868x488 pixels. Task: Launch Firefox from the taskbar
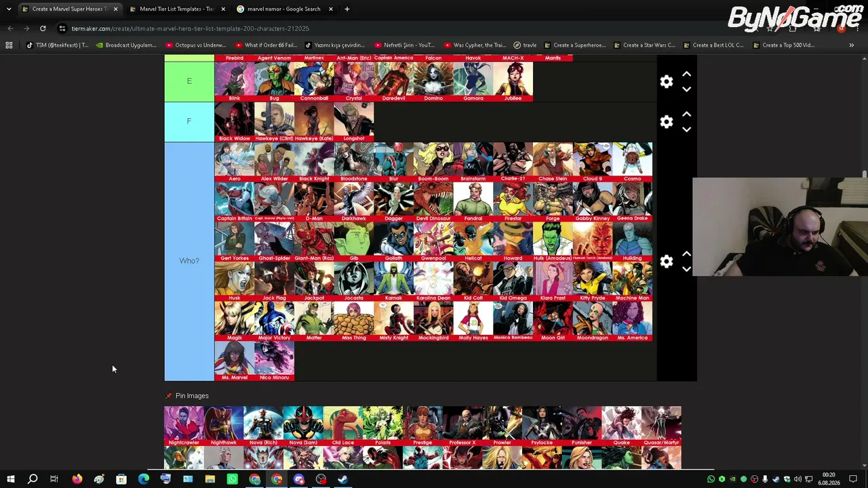(77, 479)
